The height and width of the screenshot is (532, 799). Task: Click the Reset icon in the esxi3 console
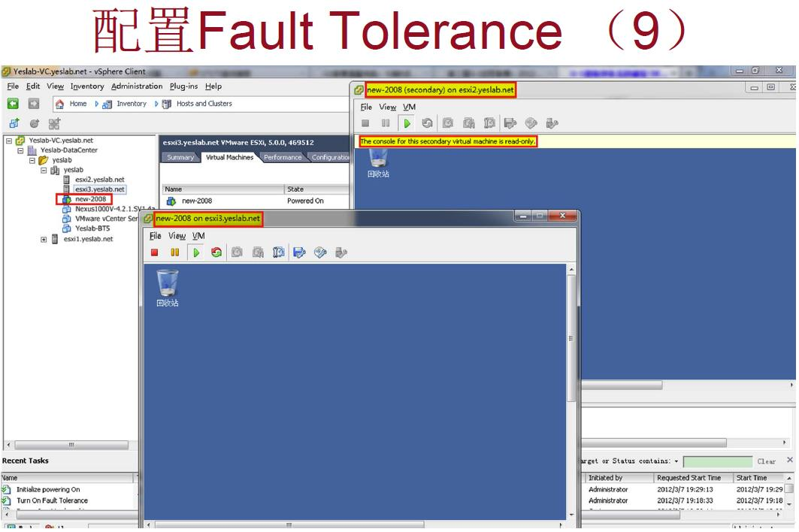[216, 252]
